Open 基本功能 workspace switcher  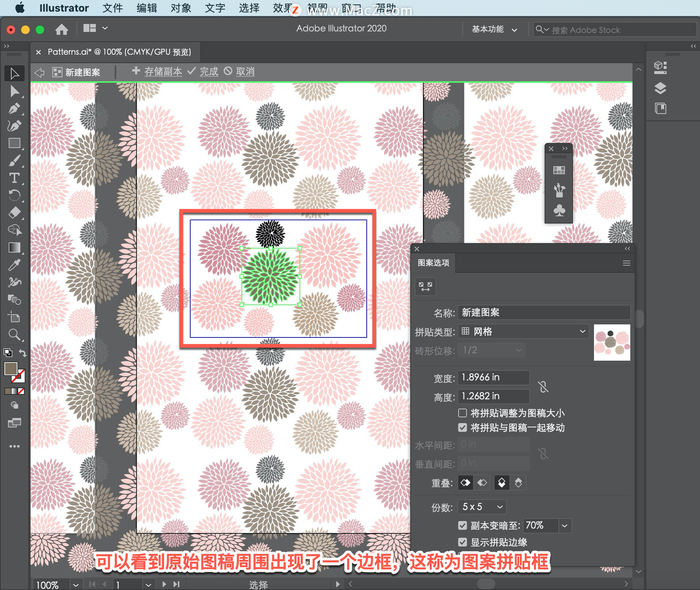coord(494,30)
